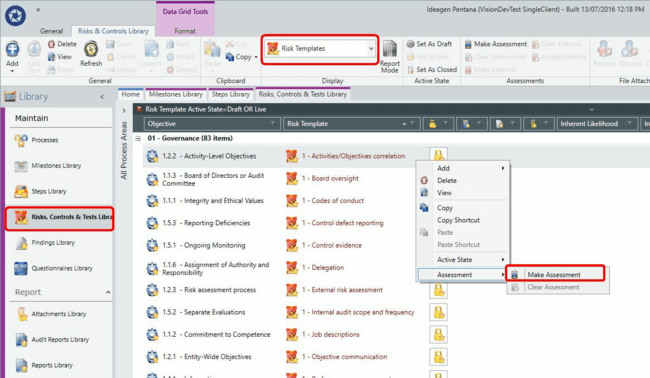The height and width of the screenshot is (378, 650).
Task: Open the Risks & Controls Library ribbon tab
Action: click(113, 31)
